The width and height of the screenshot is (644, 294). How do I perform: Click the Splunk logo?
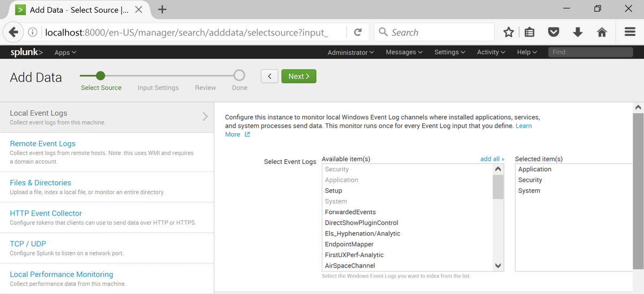[x=26, y=52]
